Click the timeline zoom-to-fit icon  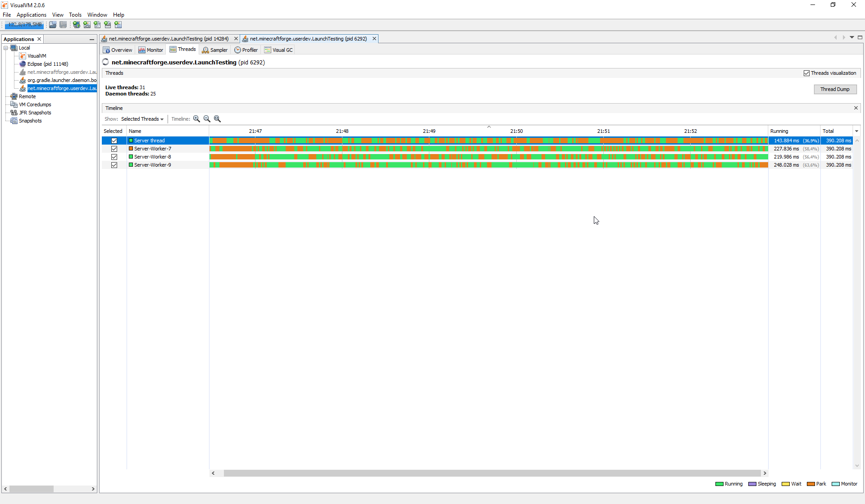tap(217, 119)
